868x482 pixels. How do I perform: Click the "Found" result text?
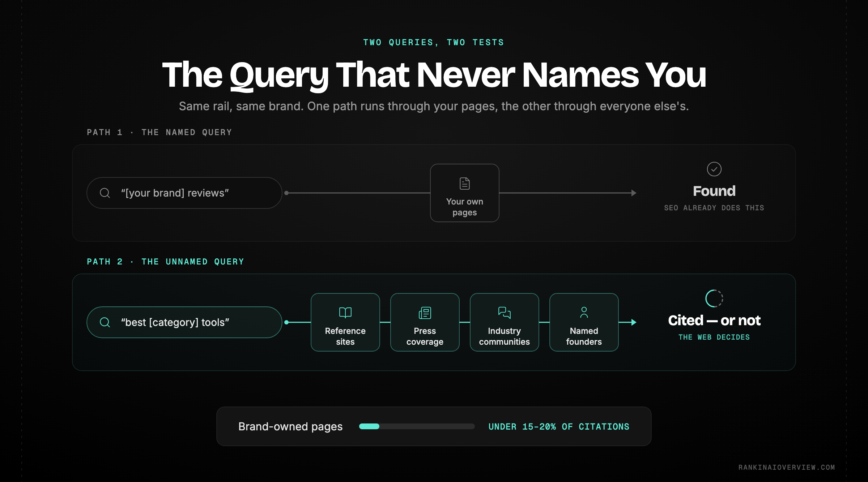[x=714, y=191]
